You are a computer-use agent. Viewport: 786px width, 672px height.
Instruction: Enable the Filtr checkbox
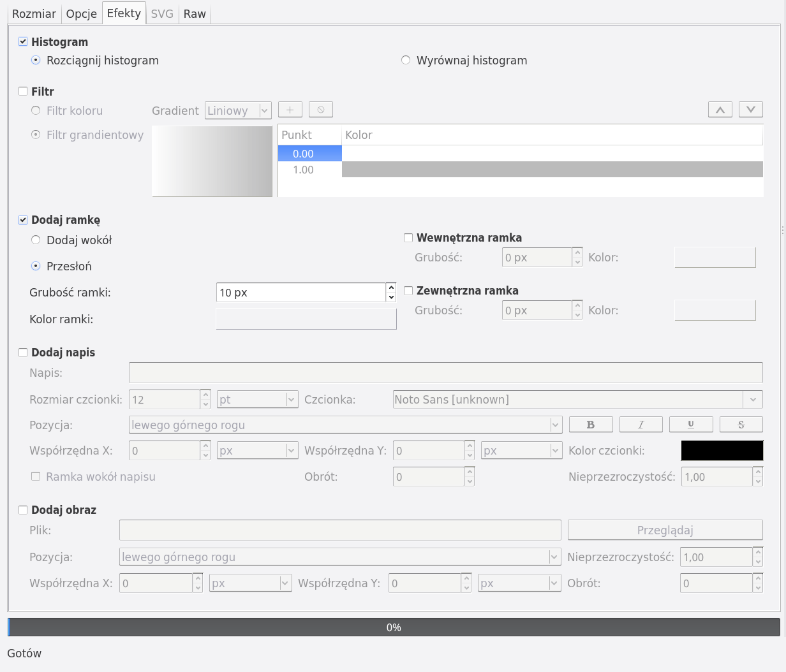pos(23,91)
